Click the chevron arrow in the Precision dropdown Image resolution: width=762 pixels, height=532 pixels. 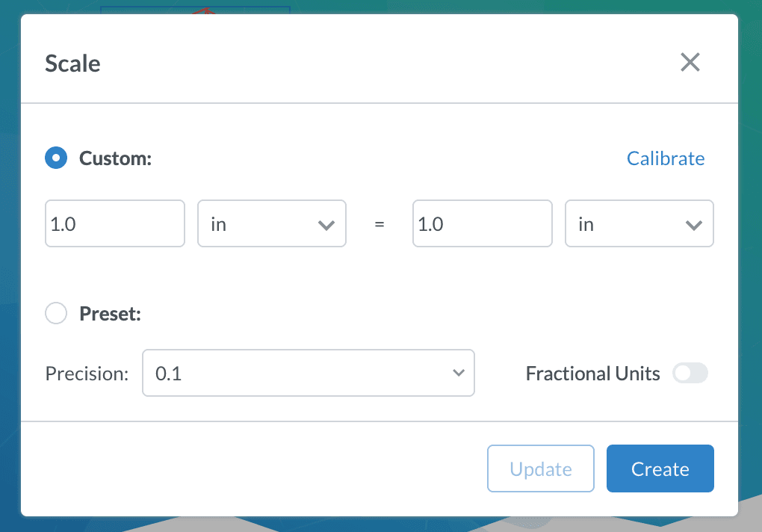459,373
